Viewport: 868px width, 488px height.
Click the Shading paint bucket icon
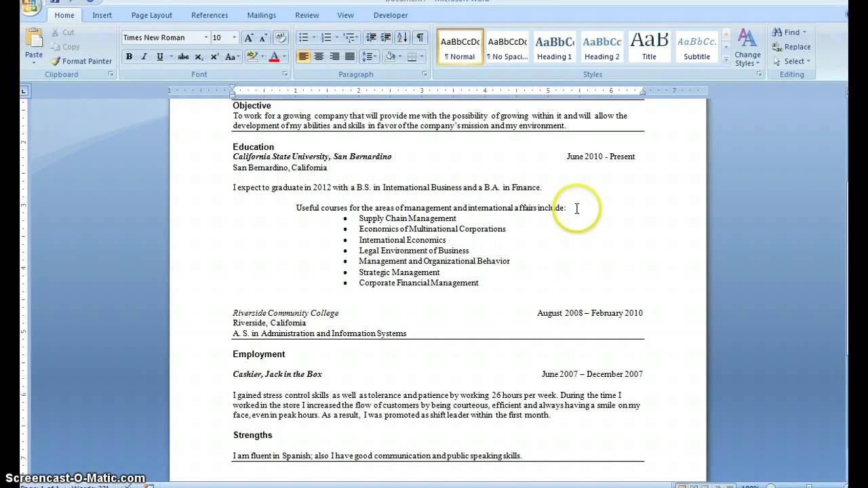(390, 57)
